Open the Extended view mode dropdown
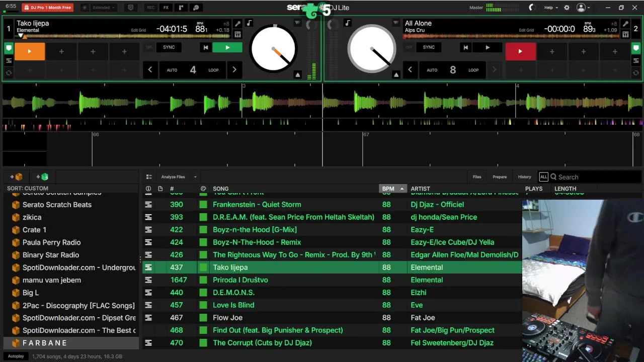 pos(104,8)
